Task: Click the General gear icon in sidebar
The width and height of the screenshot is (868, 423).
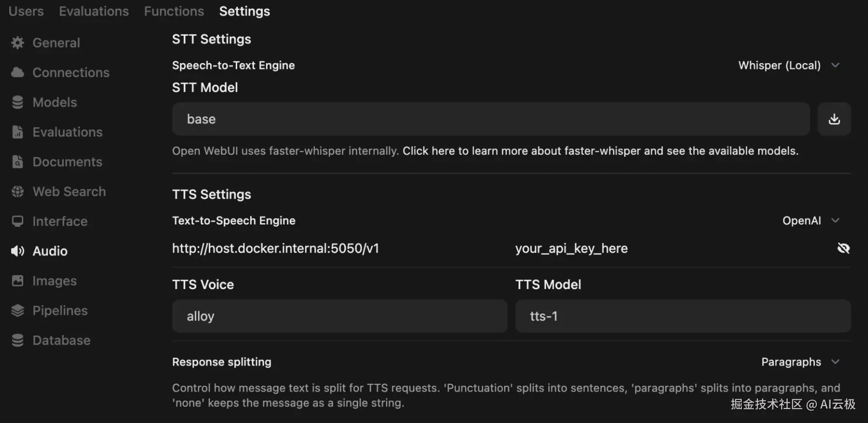Action: click(x=18, y=43)
